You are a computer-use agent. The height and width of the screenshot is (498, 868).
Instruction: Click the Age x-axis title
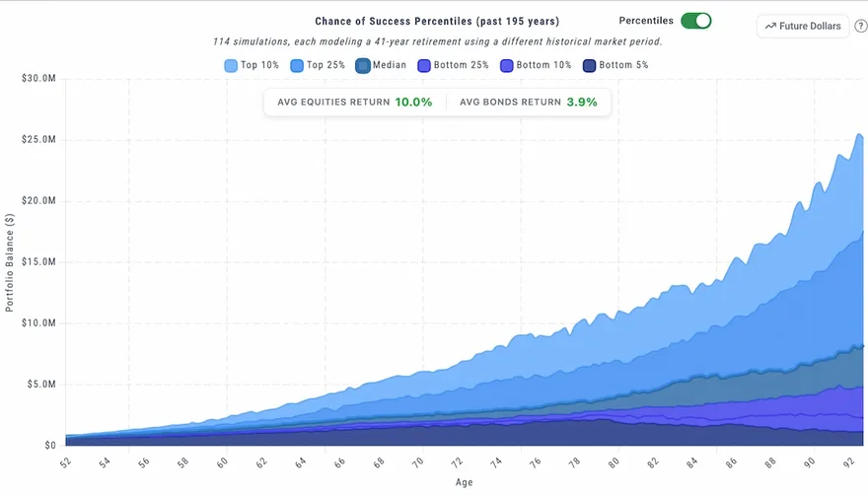click(464, 482)
